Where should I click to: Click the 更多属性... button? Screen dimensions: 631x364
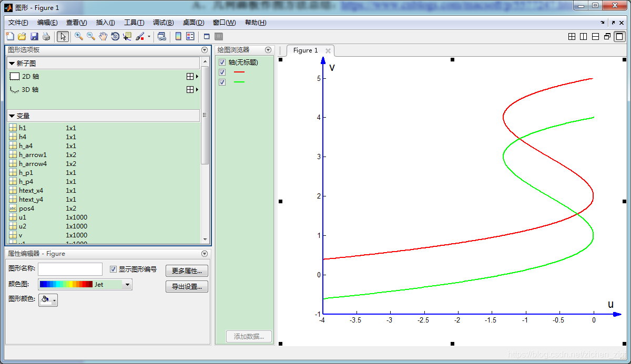click(x=187, y=271)
